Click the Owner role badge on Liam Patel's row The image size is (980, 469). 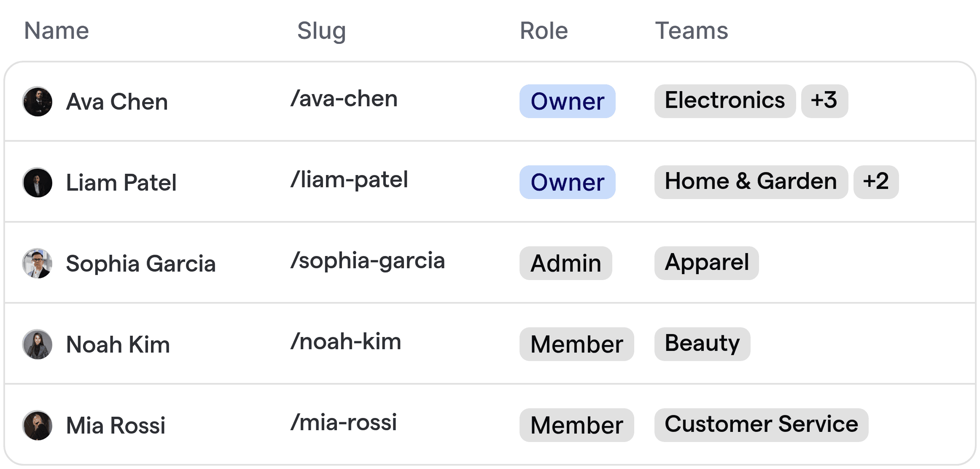pyautogui.click(x=567, y=182)
